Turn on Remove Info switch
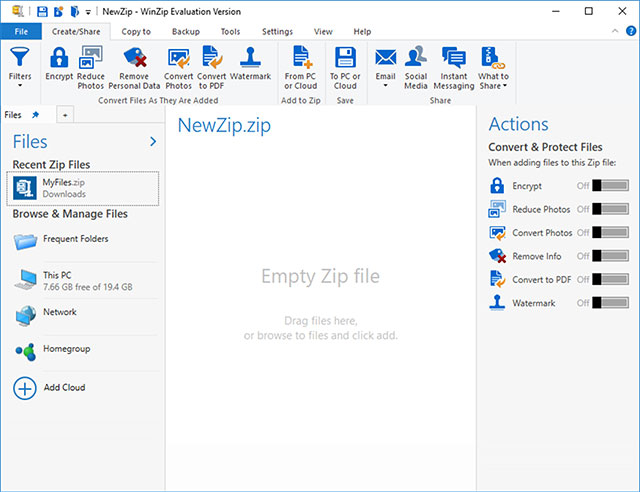 point(610,256)
